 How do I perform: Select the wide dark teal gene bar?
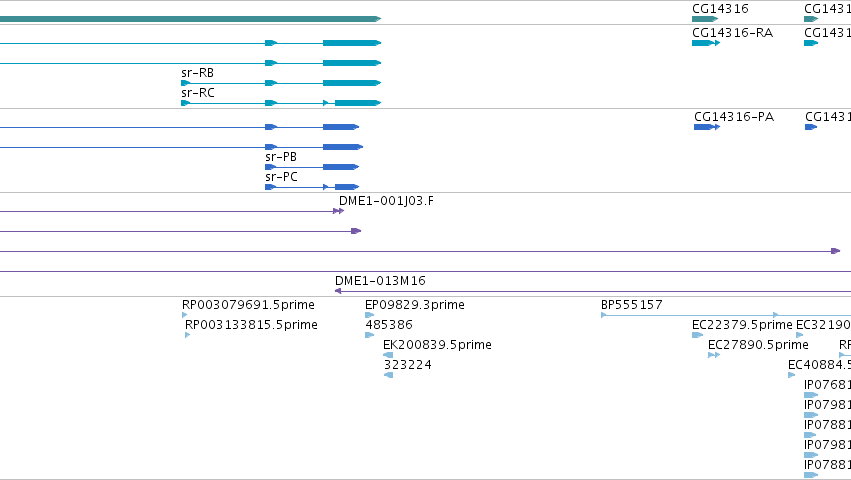[x=190, y=19]
